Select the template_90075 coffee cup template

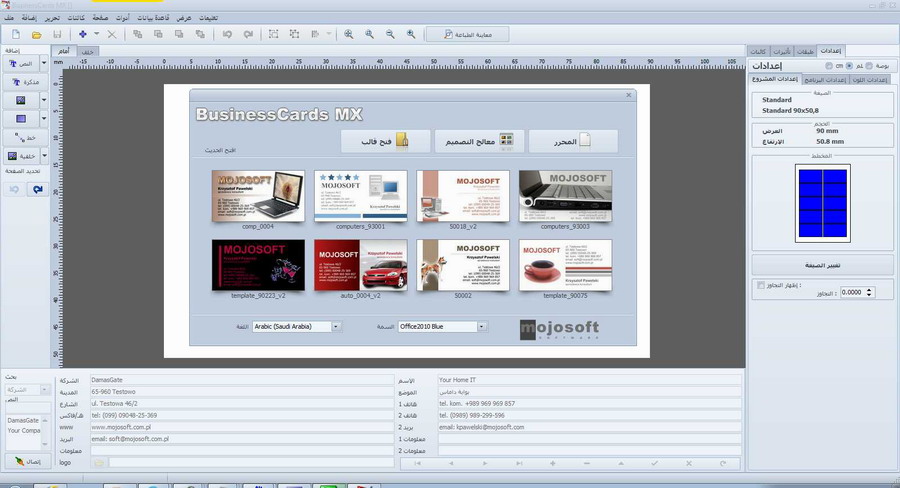click(565, 265)
